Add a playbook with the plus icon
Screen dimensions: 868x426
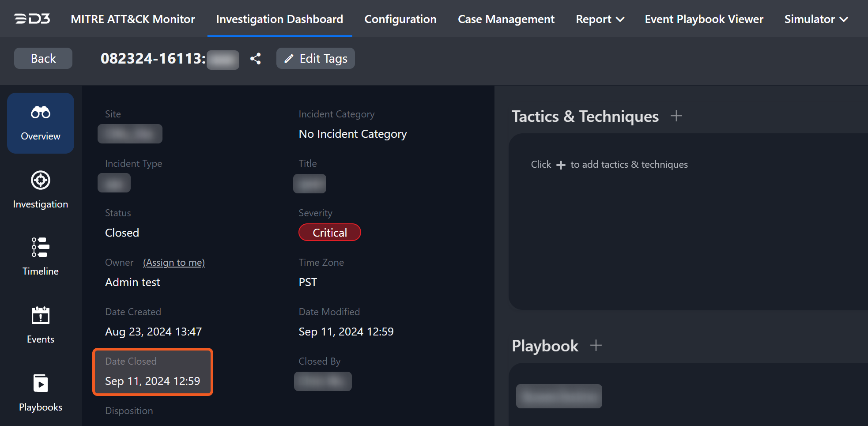(596, 345)
